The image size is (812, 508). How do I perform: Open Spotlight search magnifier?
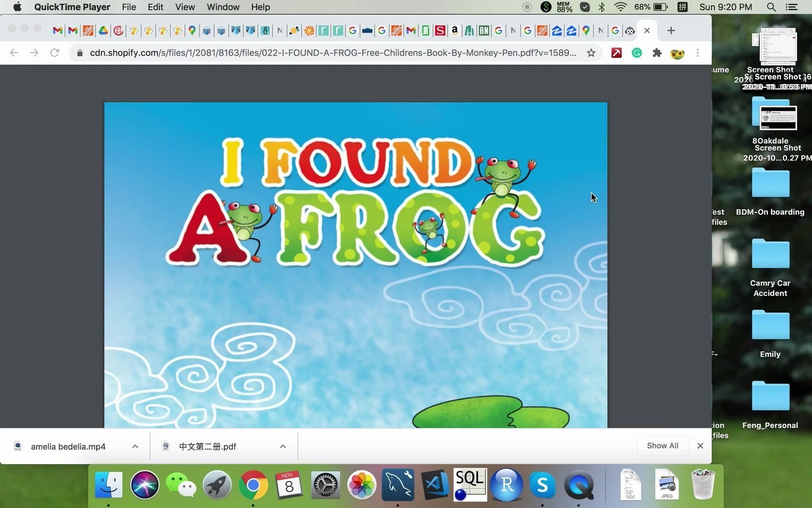pyautogui.click(x=771, y=7)
